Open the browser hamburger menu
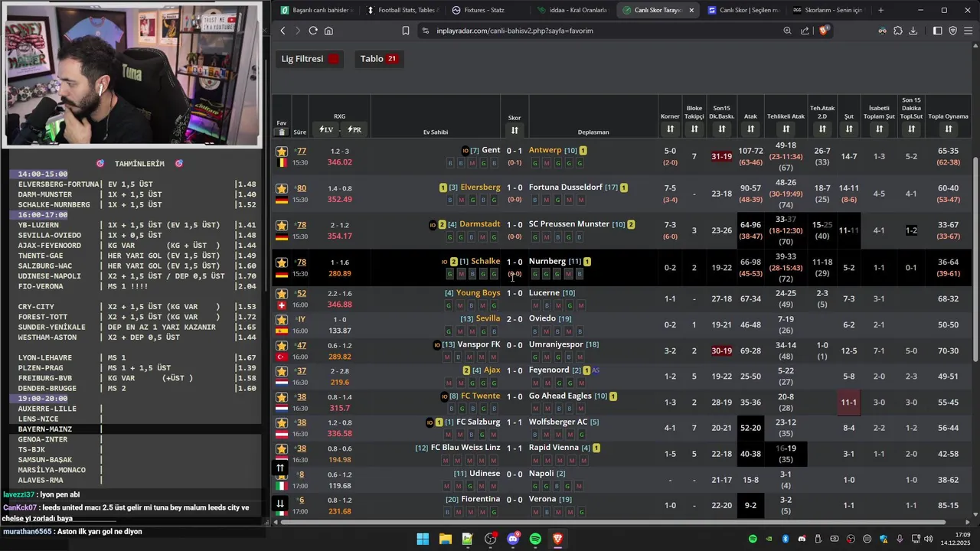 [x=968, y=31]
